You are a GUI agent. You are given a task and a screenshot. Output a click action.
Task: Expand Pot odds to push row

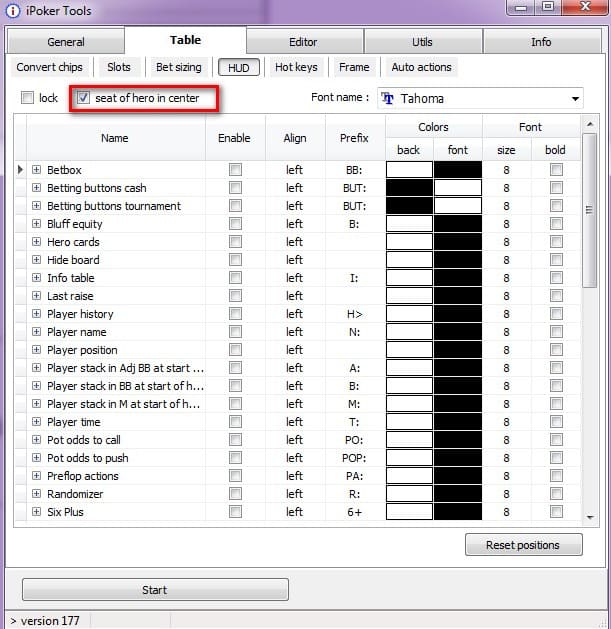tap(37, 457)
